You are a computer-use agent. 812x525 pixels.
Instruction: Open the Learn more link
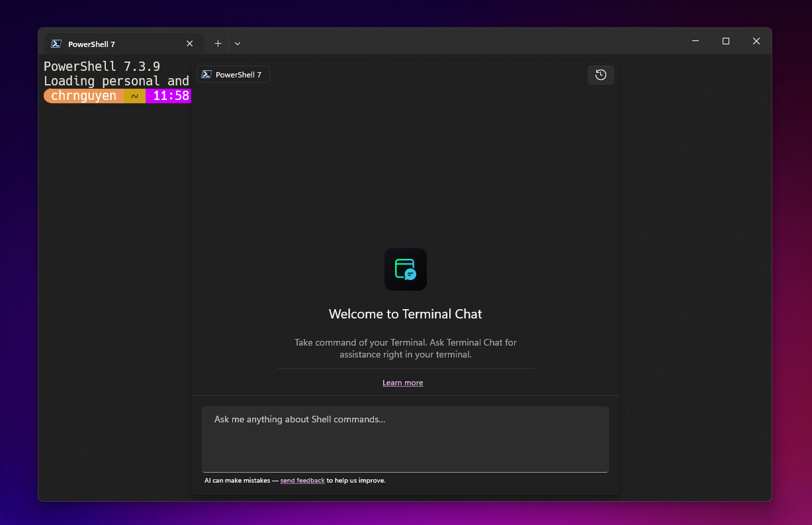[402, 383]
